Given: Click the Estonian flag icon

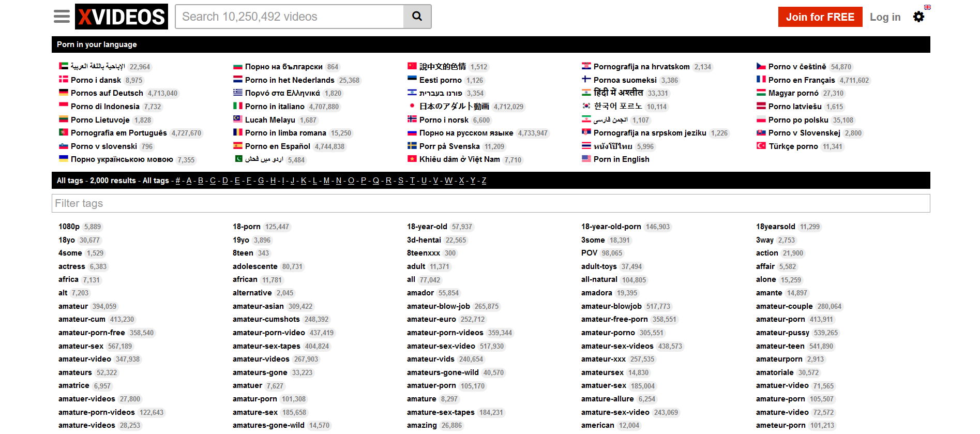Looking at the screenshot, I should coord(412,80).
